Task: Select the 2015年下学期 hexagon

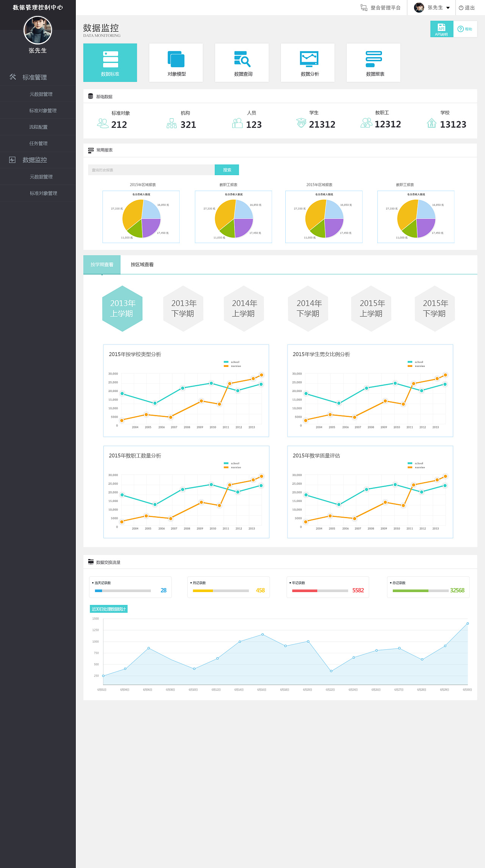Action: 435,309
